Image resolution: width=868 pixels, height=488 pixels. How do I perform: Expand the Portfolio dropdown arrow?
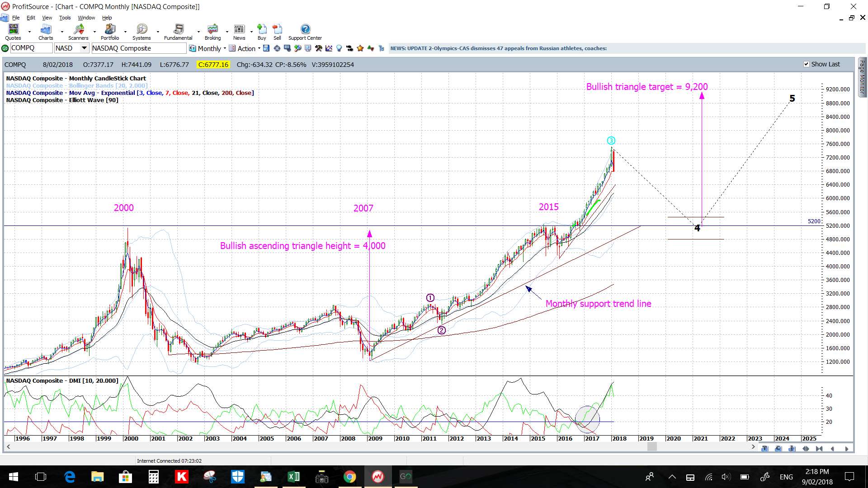coord(125,32)
